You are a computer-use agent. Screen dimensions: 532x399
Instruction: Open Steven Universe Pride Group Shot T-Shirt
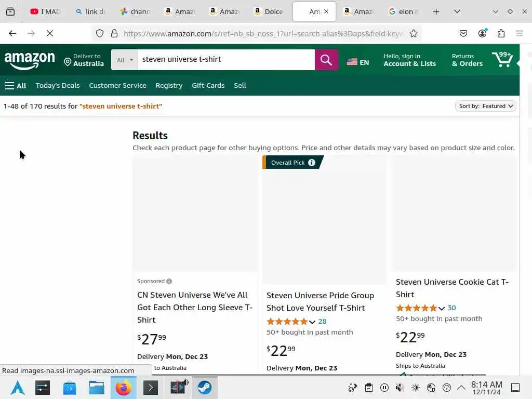point(320,302)
